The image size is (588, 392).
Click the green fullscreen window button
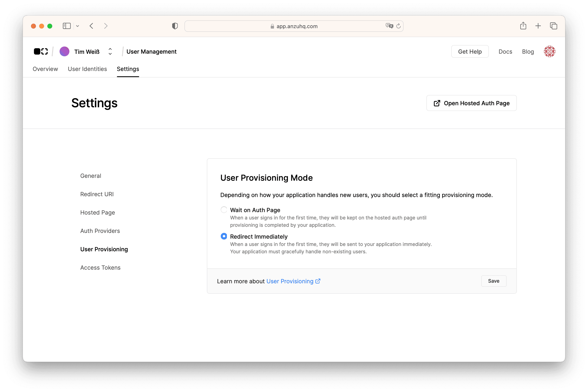pos(50,26)
